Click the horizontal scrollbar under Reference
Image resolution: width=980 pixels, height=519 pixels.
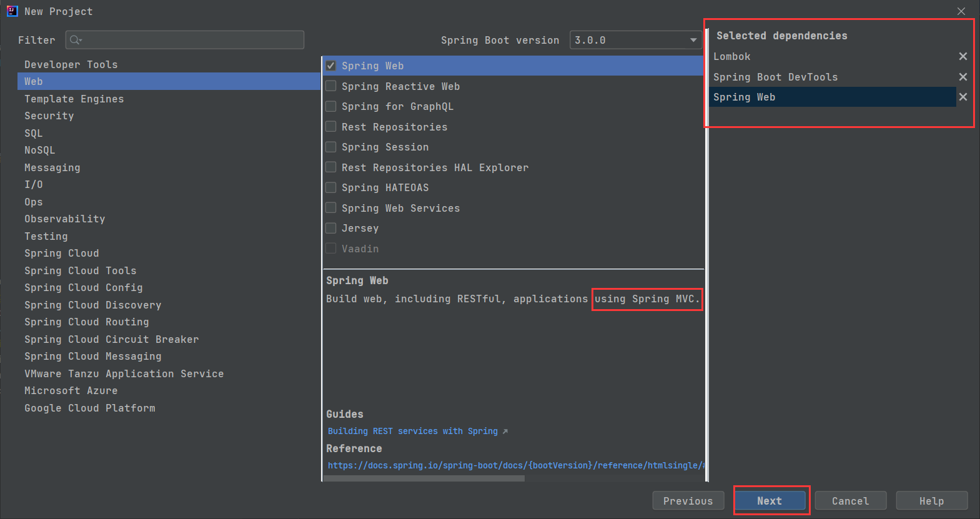(x=424, y=478)
